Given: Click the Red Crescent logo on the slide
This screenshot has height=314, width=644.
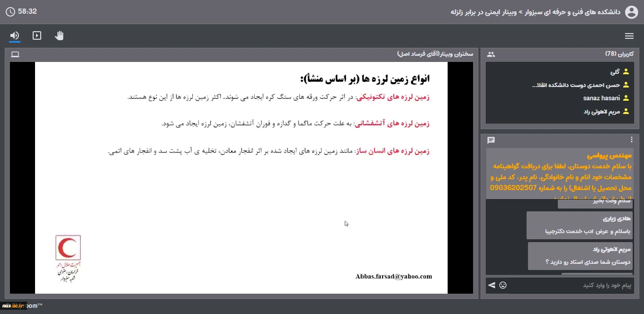Looking at the screenshot, I should tap(68, 248).
